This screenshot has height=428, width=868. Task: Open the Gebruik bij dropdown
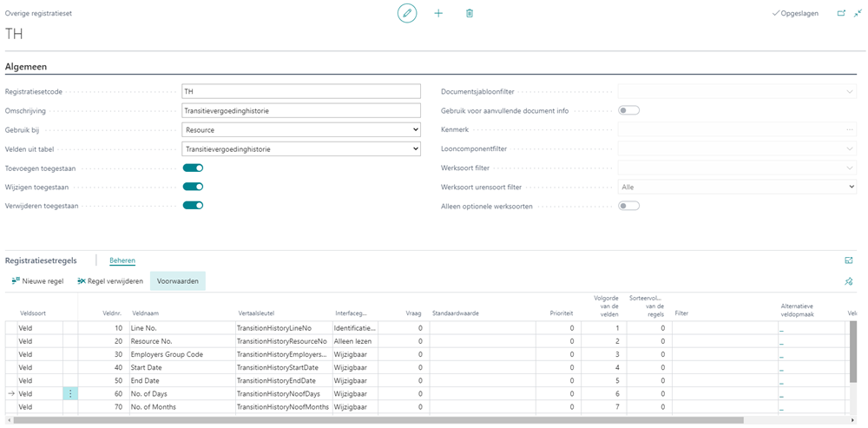coord(301,130)
